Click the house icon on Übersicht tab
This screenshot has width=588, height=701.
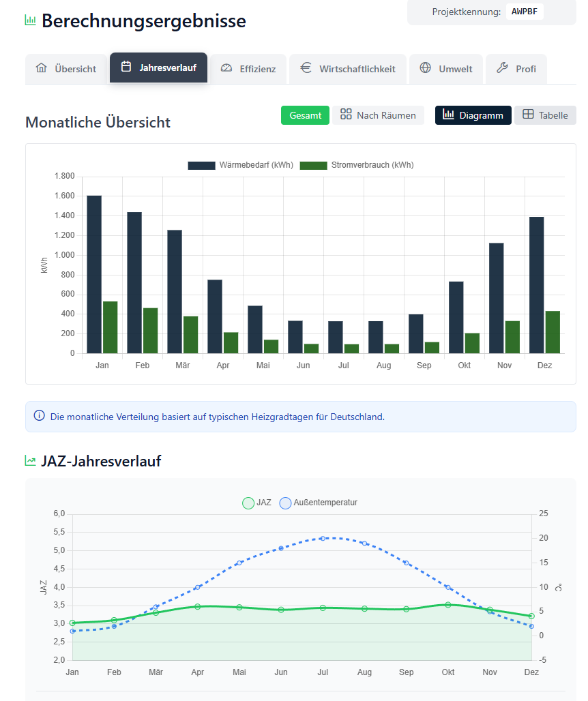click(x=42, y=68)
